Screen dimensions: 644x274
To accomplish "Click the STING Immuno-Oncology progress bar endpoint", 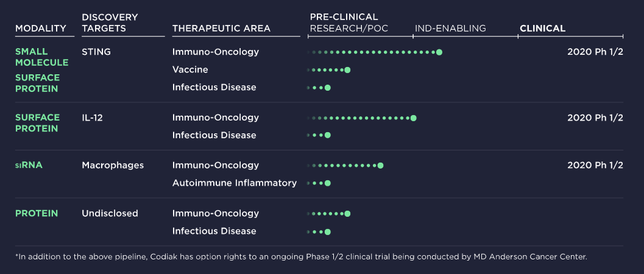I will [x=439, y=52].
